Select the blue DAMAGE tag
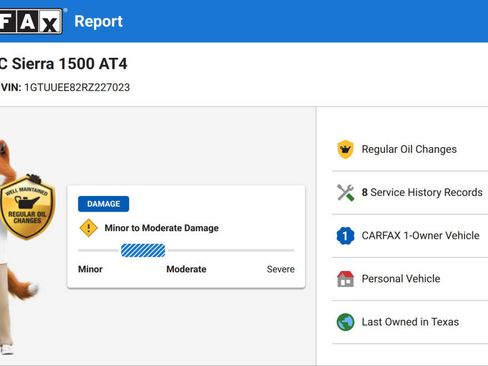The height and width of the screenshot is (366, 488). [103, 204]
